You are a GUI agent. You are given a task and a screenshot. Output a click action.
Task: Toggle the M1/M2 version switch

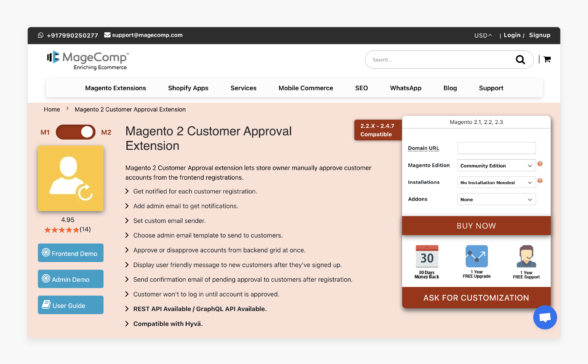[x=75, y=132]
